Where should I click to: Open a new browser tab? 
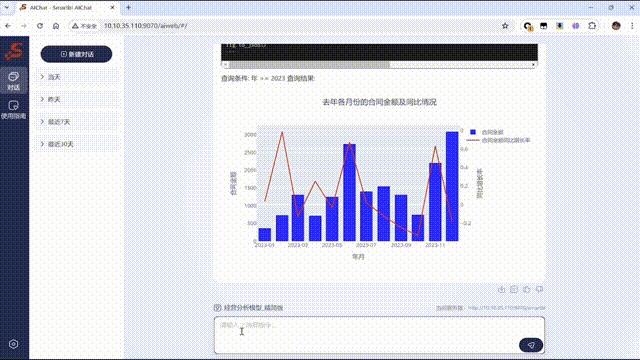[x=128, y=7]
